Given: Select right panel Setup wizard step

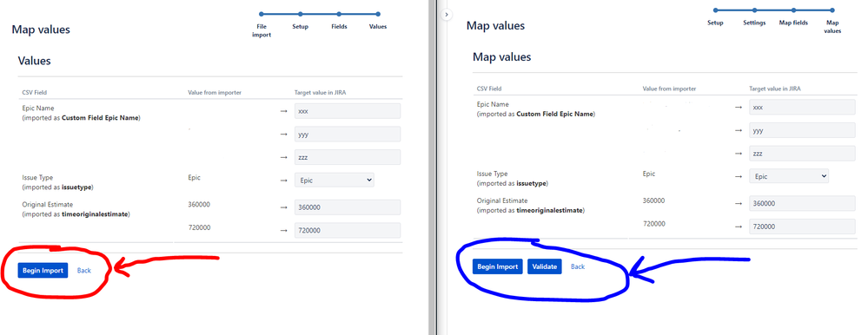Looking at the screenshot, I should pyautogui.click(x=715, y=23).
